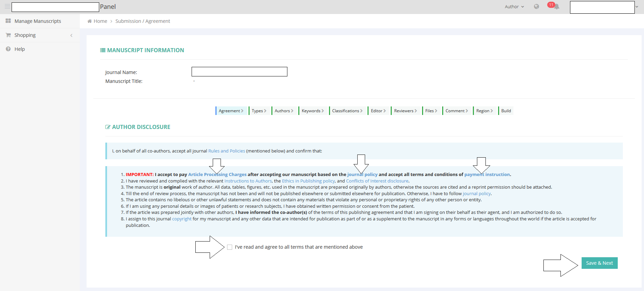Open the notifications bell icon

556,7
